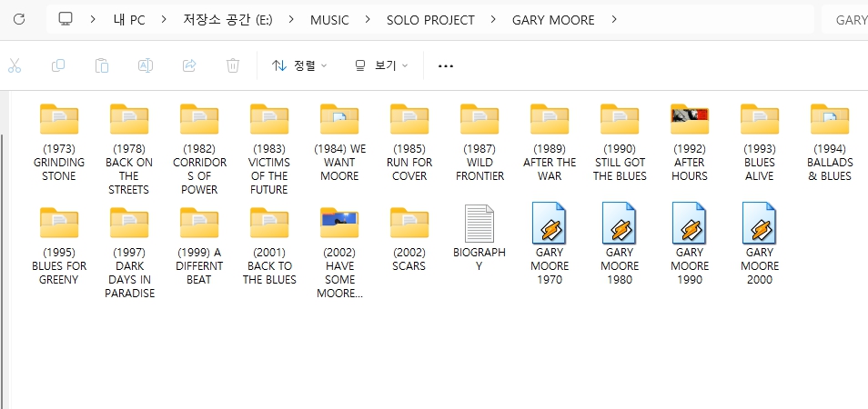Open the 보기 view dropdown
The height and width of the screenshot is (409, 868).
tap(381, 65)
